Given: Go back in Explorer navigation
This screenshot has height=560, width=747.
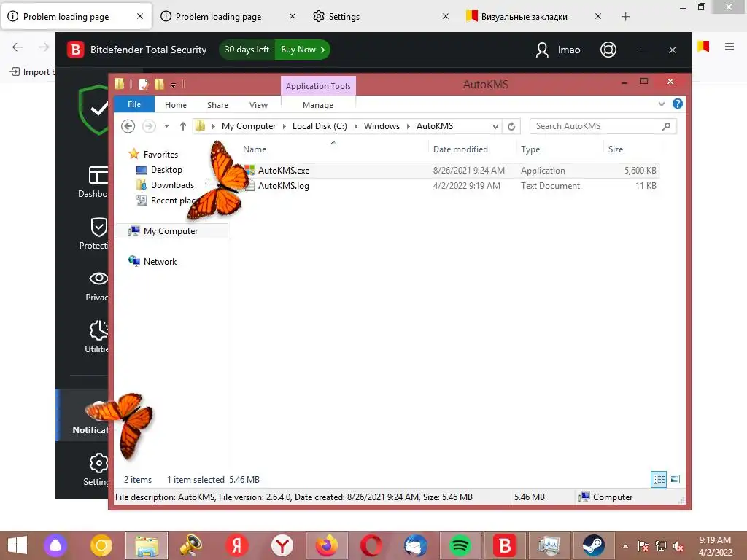Looking at the screenshot, I should [x=128, y=126].
